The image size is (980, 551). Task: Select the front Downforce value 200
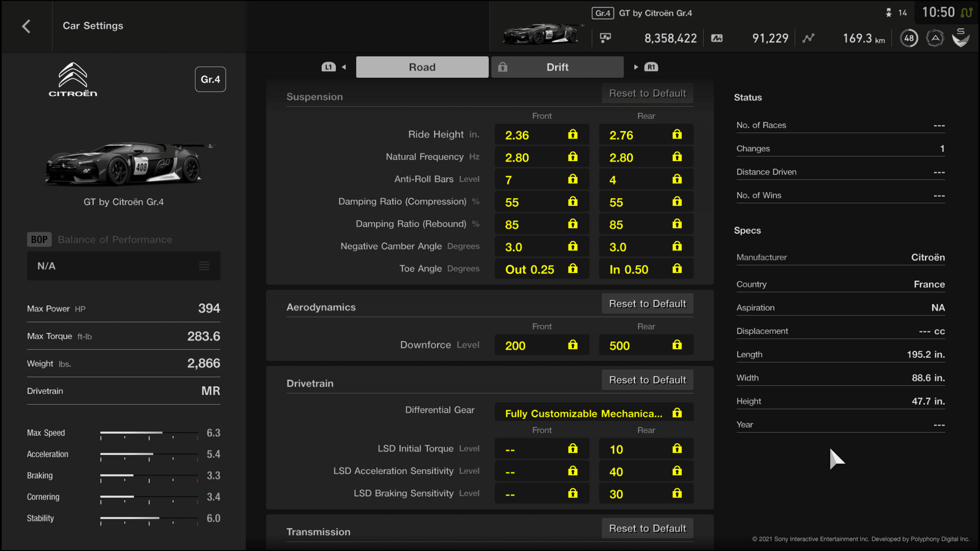point(542,345)
